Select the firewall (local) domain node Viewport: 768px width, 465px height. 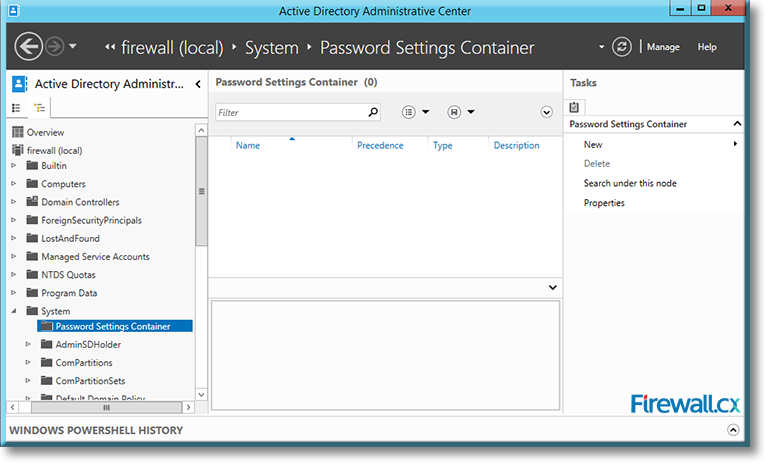tap(54, 150)
